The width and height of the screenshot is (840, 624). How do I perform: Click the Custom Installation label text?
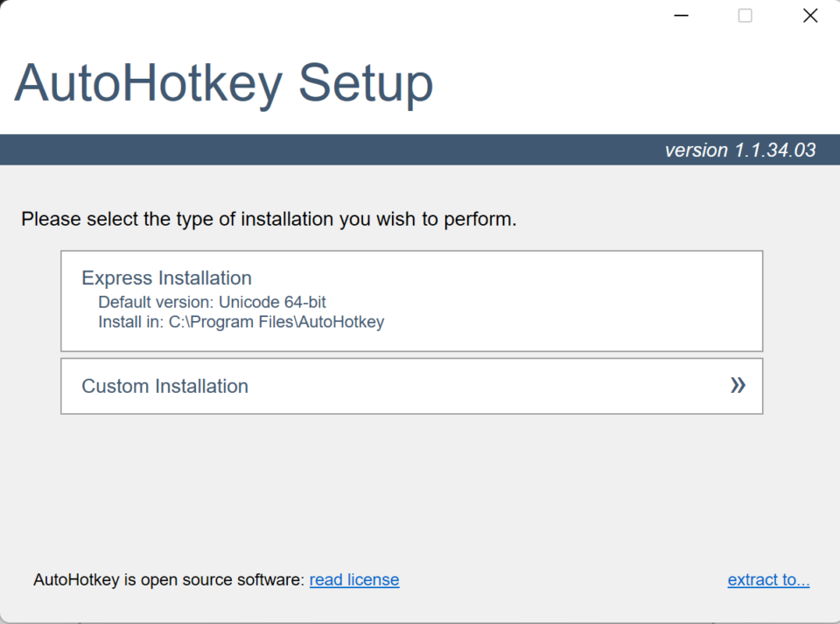click(x=164, y=386)
